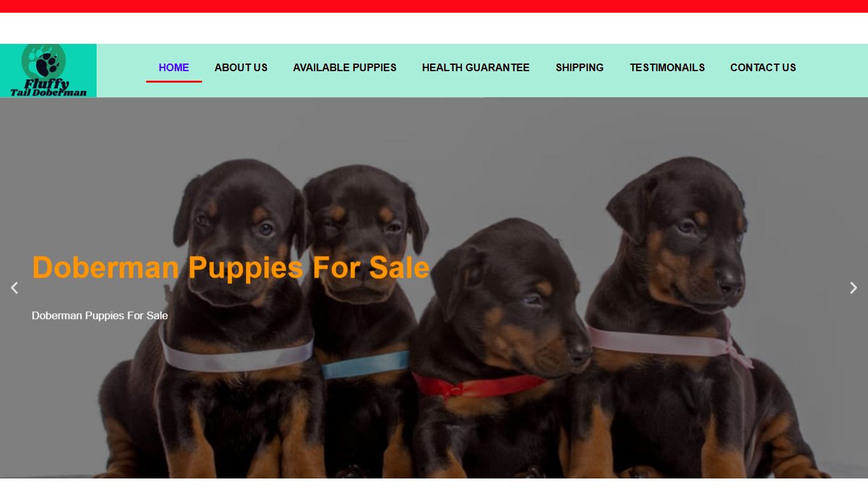Advance to the next slide with the right arrow
The image size is (868, 488).
[853, 288]
